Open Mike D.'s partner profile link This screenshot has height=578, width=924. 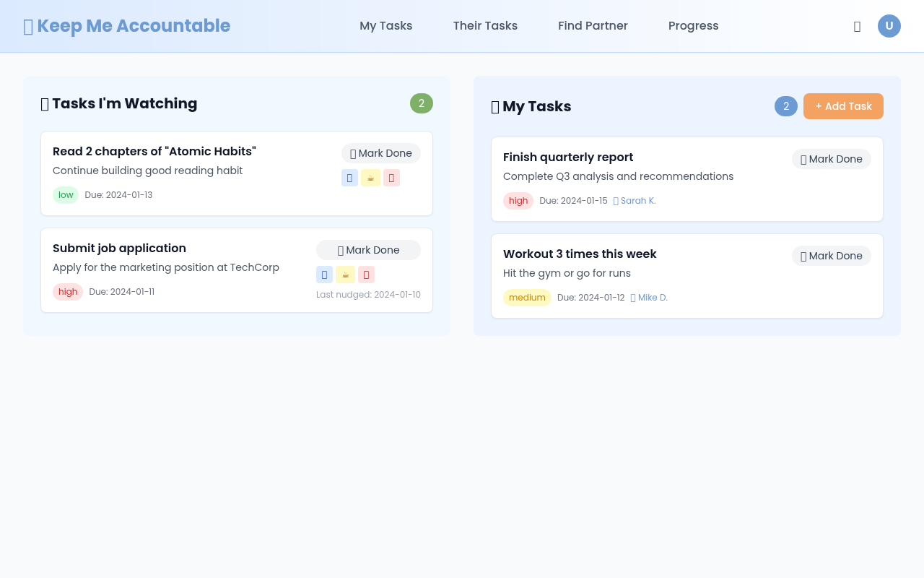pos(649,297)
